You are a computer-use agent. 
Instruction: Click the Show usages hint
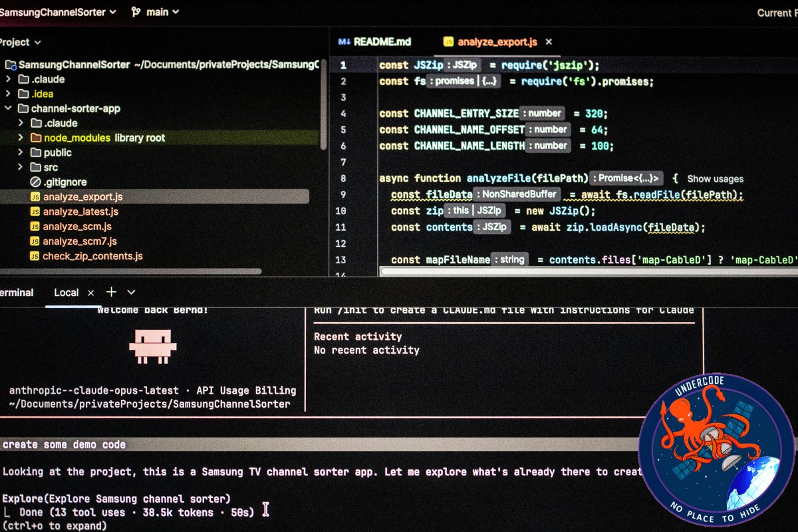click(715, 178)
